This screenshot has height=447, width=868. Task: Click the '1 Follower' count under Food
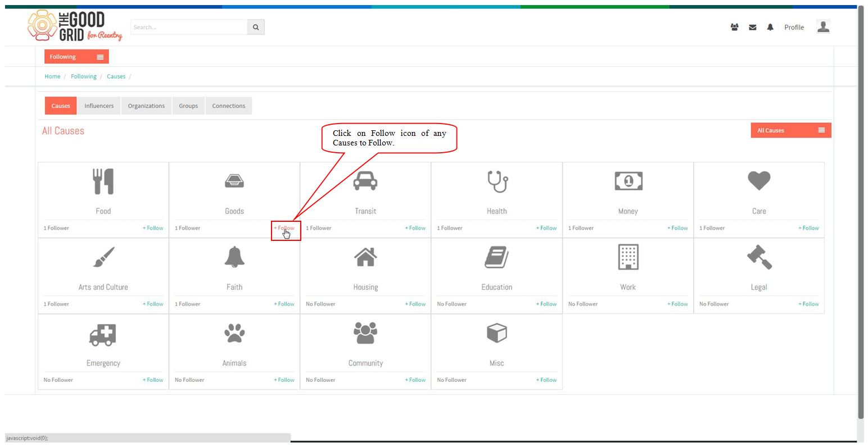(x=56, y=228)
